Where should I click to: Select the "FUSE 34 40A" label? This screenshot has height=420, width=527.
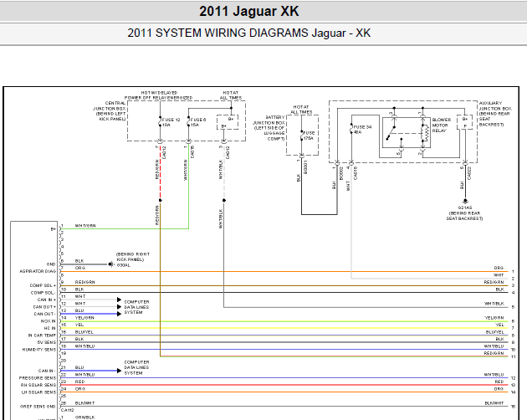point(362,130)
